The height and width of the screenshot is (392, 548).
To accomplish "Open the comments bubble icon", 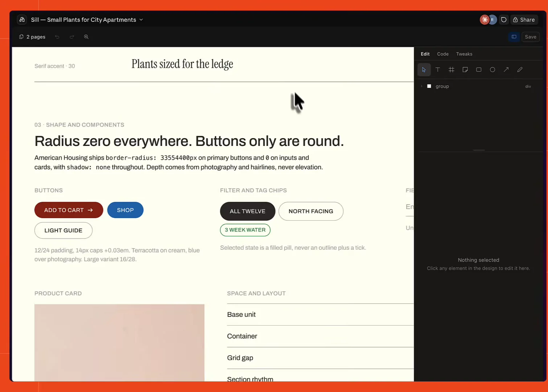I will pyautogui.click(x=504, y=20).
